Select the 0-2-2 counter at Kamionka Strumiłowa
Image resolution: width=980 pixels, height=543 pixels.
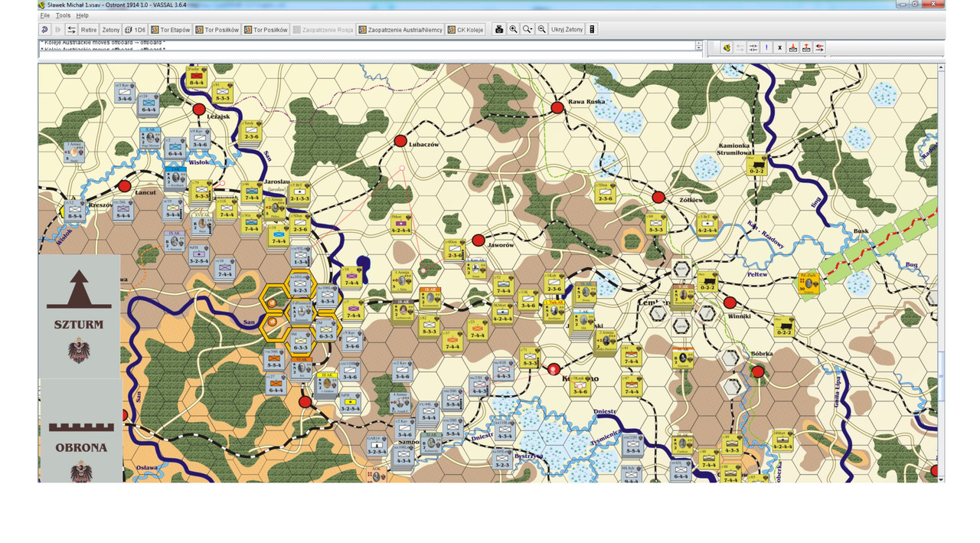click(756, 165)
